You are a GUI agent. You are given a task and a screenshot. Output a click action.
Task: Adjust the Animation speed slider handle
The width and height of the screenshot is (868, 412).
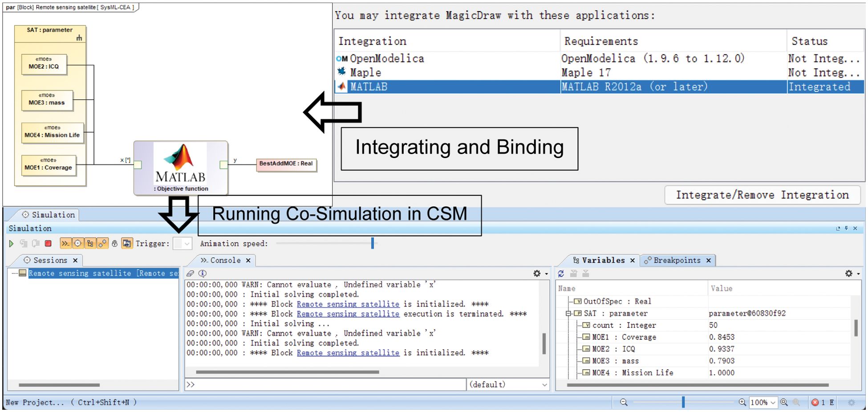pos(373,243)
